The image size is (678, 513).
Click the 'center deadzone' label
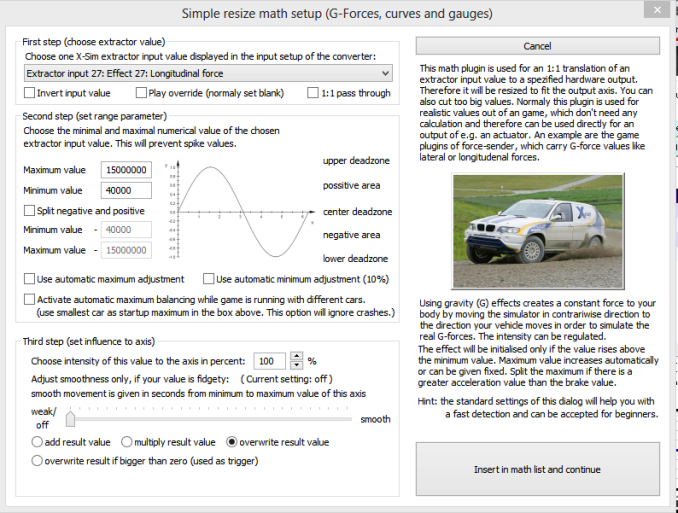(x=357, y=212)
